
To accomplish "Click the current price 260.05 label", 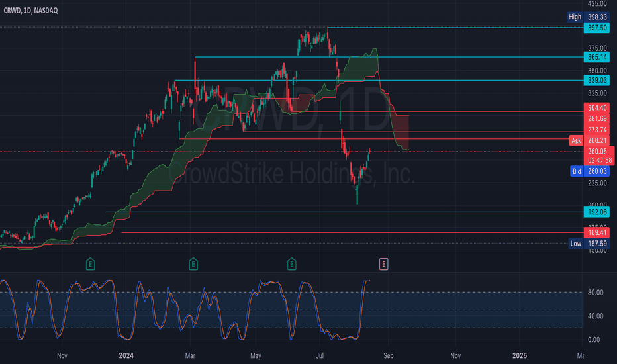I will [597, 152].
